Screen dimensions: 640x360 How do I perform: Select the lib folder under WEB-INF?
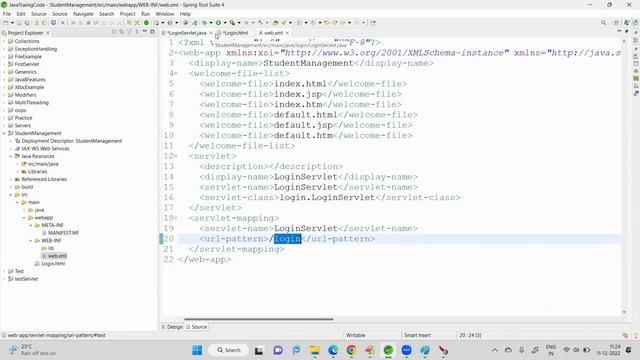coord(51,248)
